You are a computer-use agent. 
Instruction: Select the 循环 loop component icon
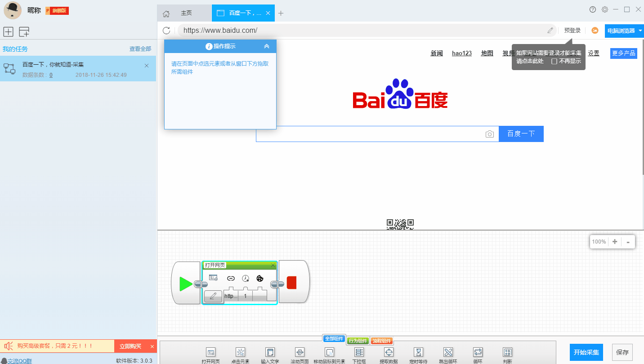(477, 353)
